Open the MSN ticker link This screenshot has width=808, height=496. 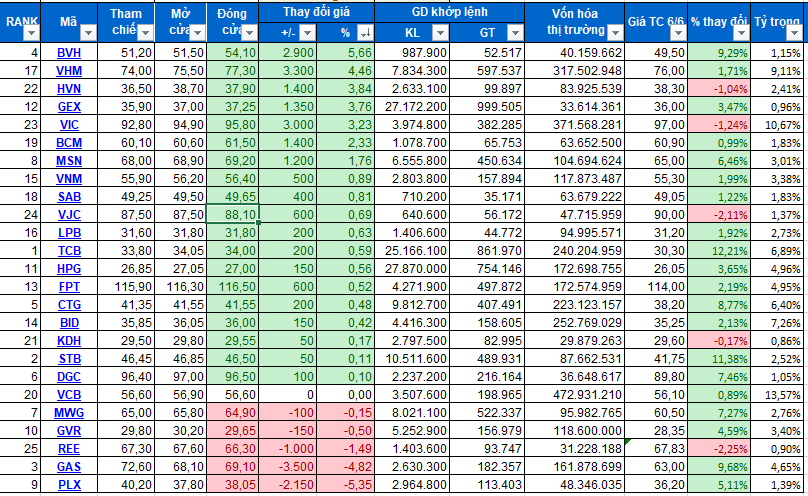[69, 161]
